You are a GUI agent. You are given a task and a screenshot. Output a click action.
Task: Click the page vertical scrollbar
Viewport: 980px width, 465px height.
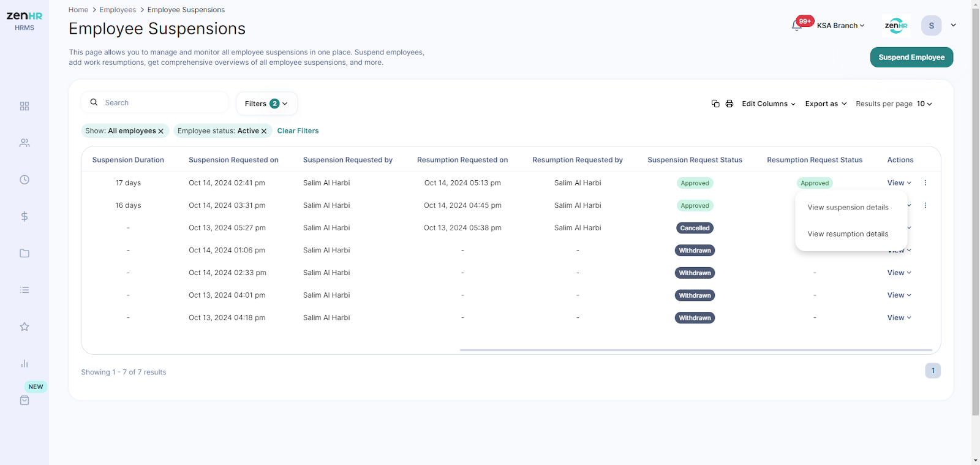975,211
